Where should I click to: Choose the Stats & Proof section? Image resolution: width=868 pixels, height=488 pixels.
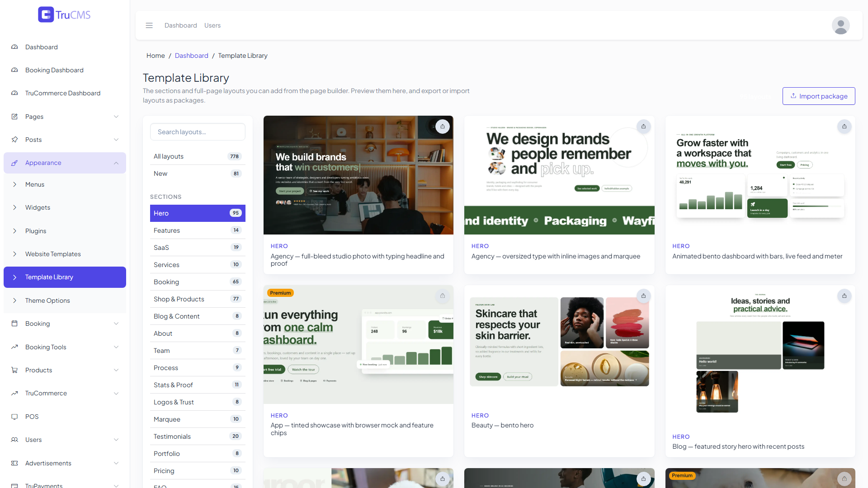pos(198,385)
